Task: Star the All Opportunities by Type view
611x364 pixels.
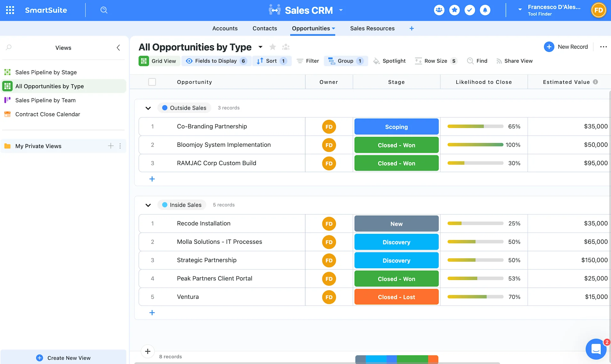Action: coord(272,47)
